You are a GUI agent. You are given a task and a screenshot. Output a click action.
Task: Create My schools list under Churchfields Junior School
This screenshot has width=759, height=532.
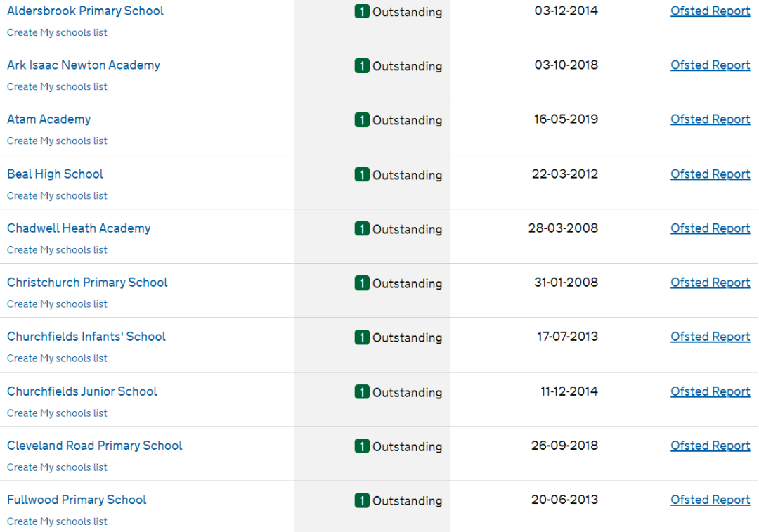coord(57,413)
